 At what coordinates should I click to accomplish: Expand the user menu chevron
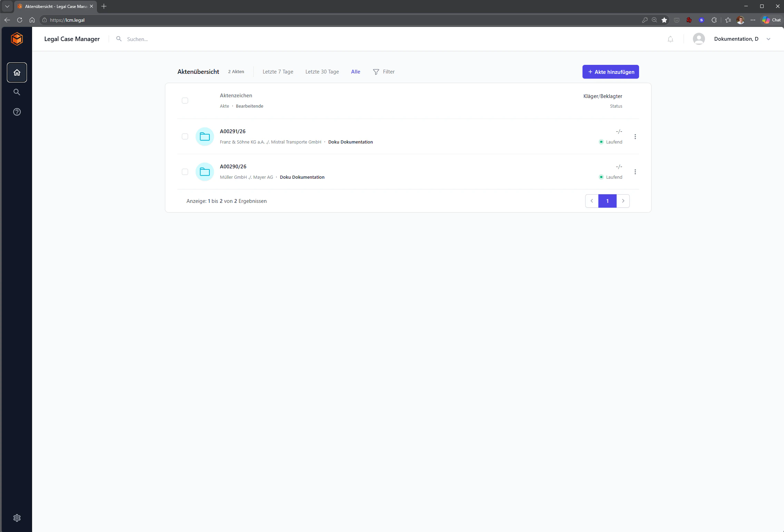[768, 39]
